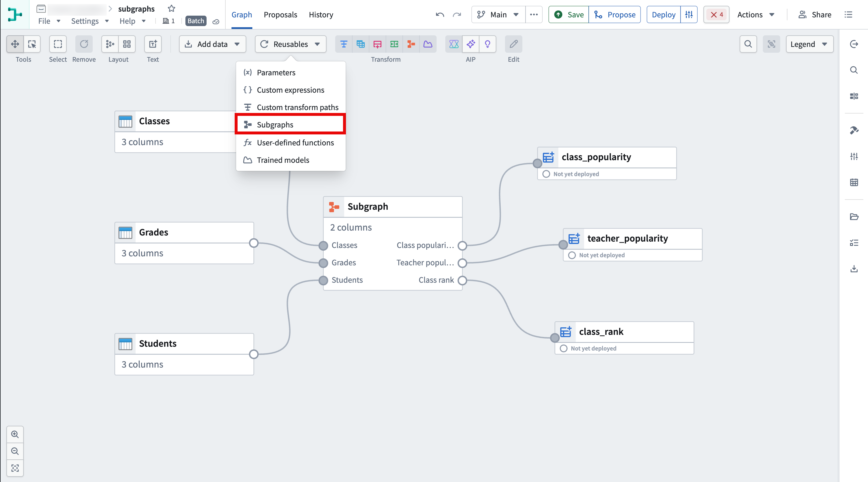This screenshot has height=482, width=868.
Task: Click the Edit pencil icon
Action: pyautogui.click(x=513, y=44)
